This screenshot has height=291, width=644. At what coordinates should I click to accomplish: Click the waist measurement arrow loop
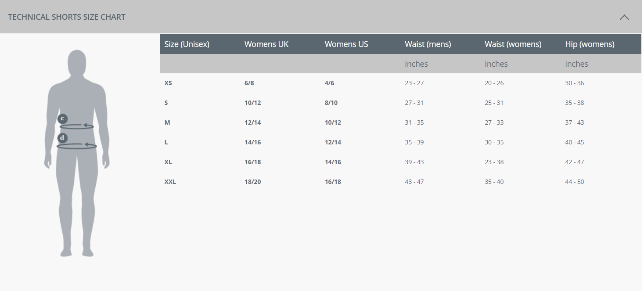[78, 126]
